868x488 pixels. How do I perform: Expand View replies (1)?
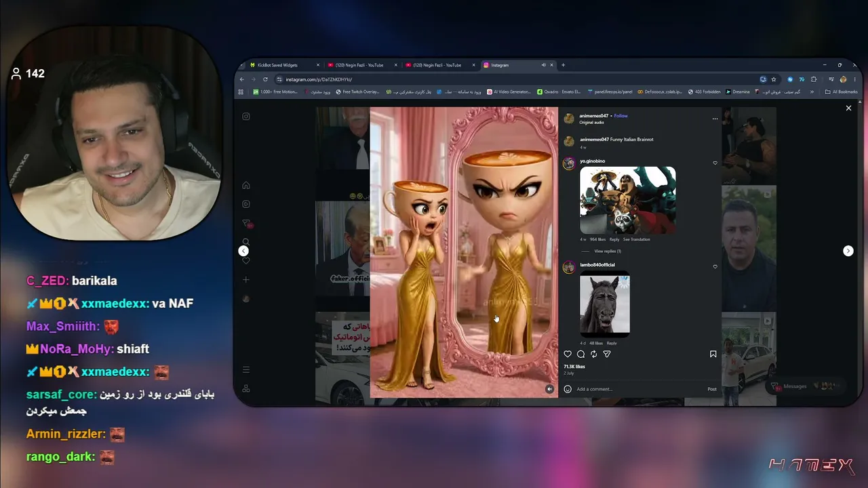tap(608, 251)
